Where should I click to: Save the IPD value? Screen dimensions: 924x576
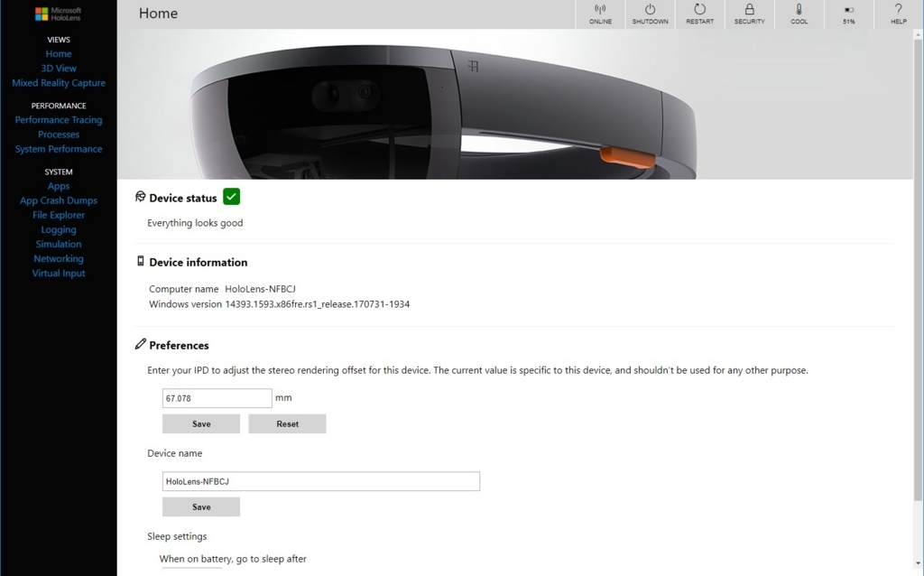pos(201,424)
